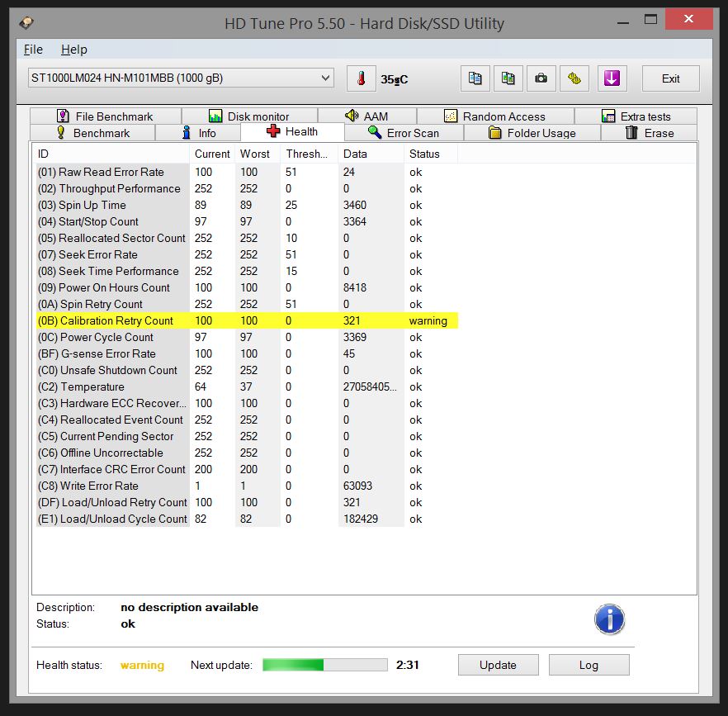Viewport: 728px width, 716px height.
Task: Click the 35°C temperature readout
Action: (x=395, y=79)
